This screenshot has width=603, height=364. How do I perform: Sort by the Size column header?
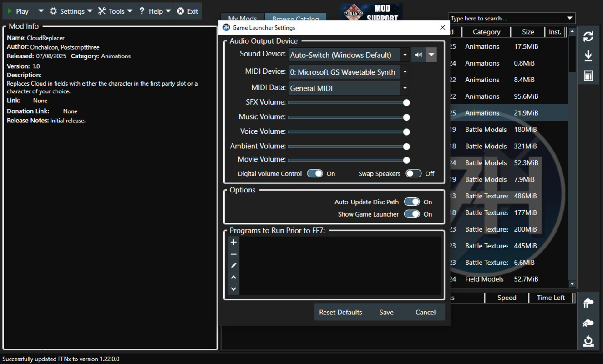528,32
